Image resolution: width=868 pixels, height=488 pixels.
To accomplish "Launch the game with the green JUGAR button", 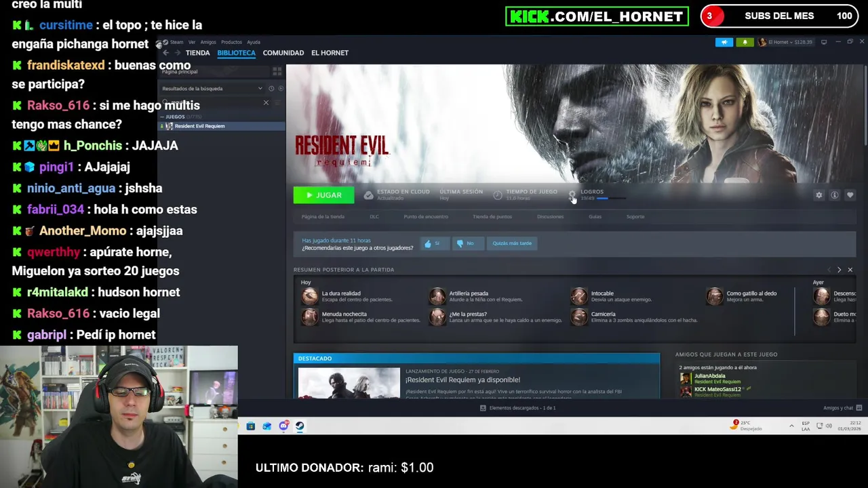I will tap(323, 195).
